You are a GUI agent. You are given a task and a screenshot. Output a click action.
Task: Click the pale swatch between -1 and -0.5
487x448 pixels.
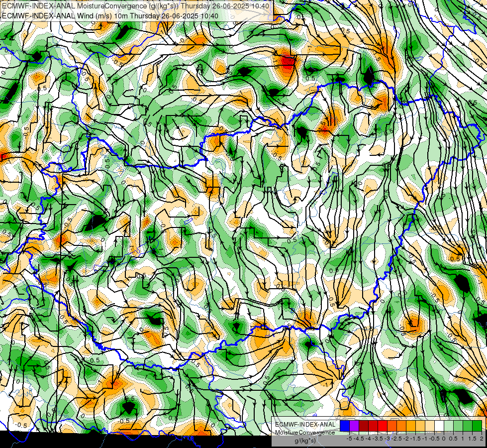click(430, 426)
